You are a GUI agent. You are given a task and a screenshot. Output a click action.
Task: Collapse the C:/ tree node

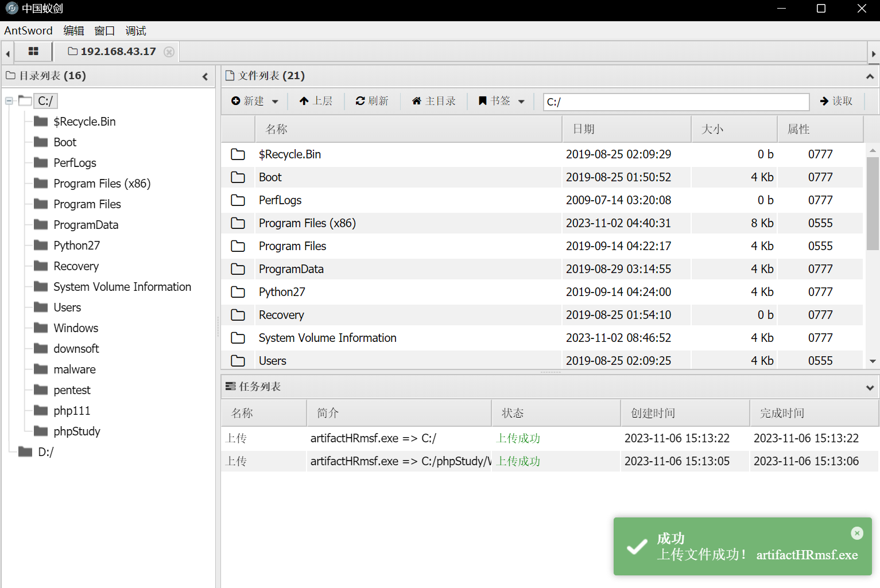(9, 101)
